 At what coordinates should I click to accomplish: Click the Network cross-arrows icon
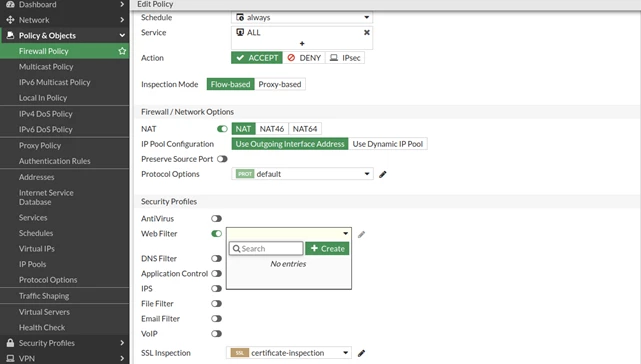pyautogui.click(x=10, y=20)
